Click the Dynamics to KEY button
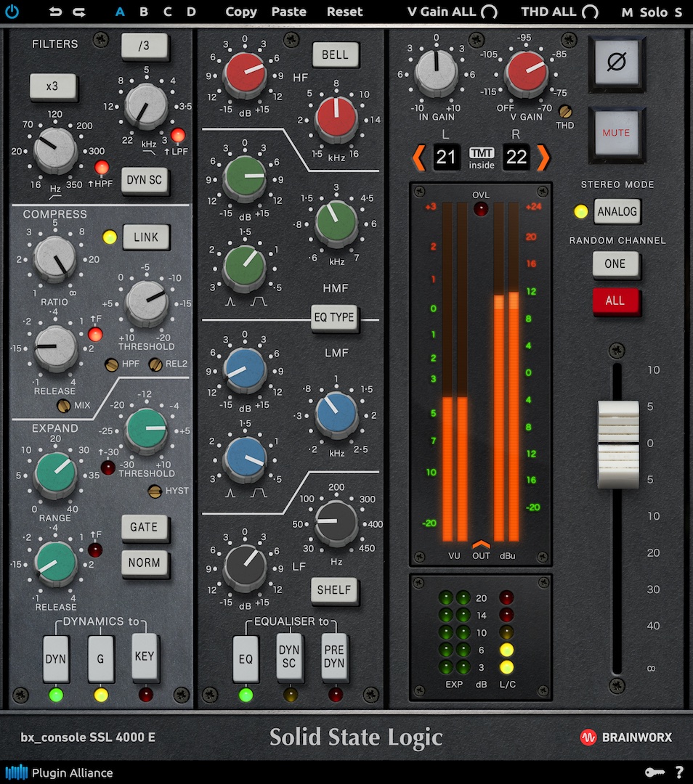 (145, 656)
